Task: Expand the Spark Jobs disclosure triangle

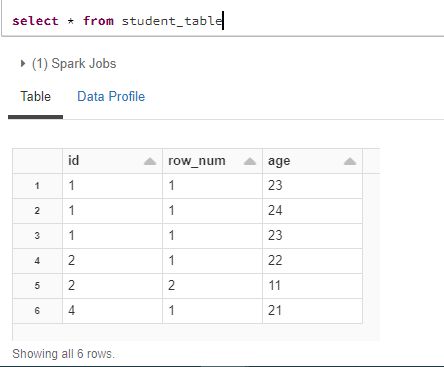Action: (23, 63)
